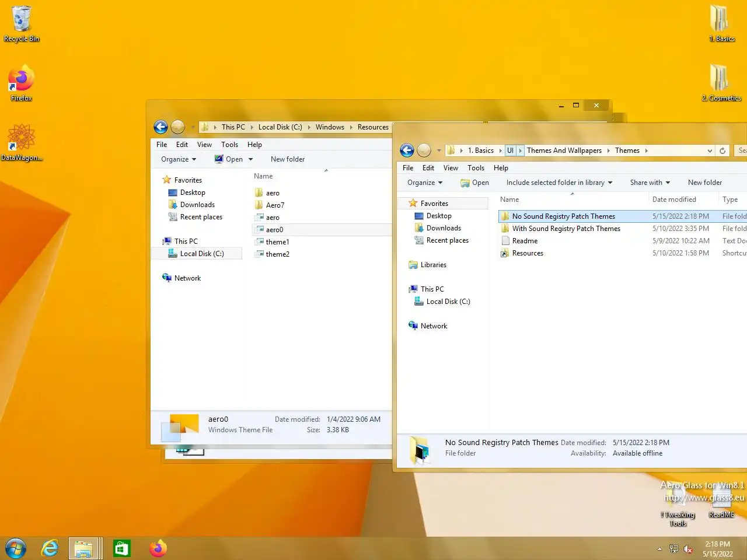This screenshot has height=560, width=747.
Task: Open the Share with dropdown
Action: point(650,183)
